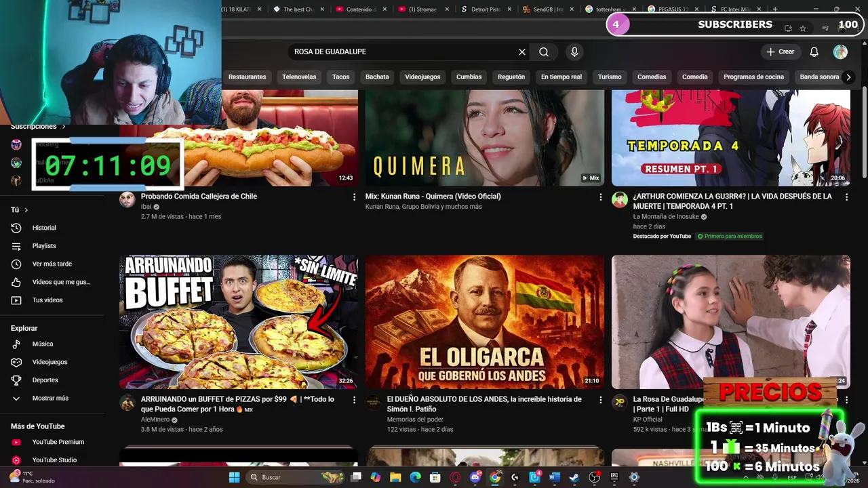Select the Cumbias filter chip
Viewport: 868px width, 488px height.
tap(469, 77)
